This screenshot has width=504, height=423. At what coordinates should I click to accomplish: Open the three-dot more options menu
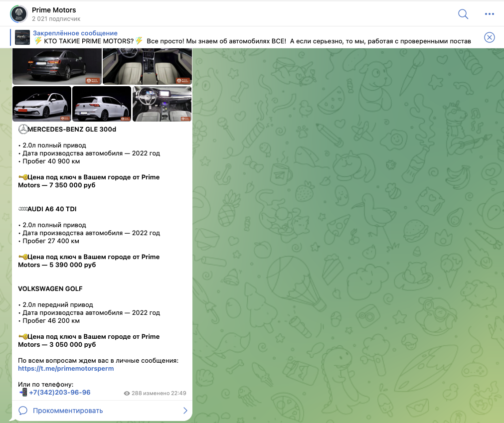tap(489, 14)
